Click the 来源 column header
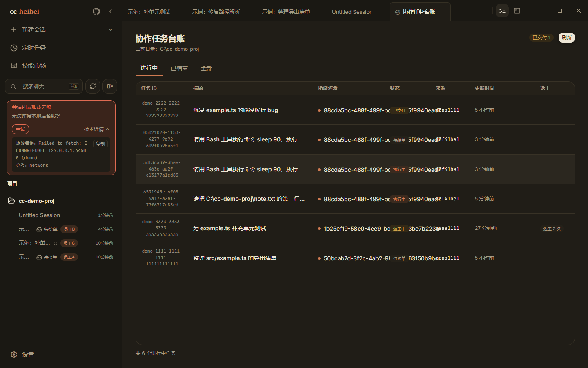The width and height of the screenshot is (588, 368). [441, 88]
